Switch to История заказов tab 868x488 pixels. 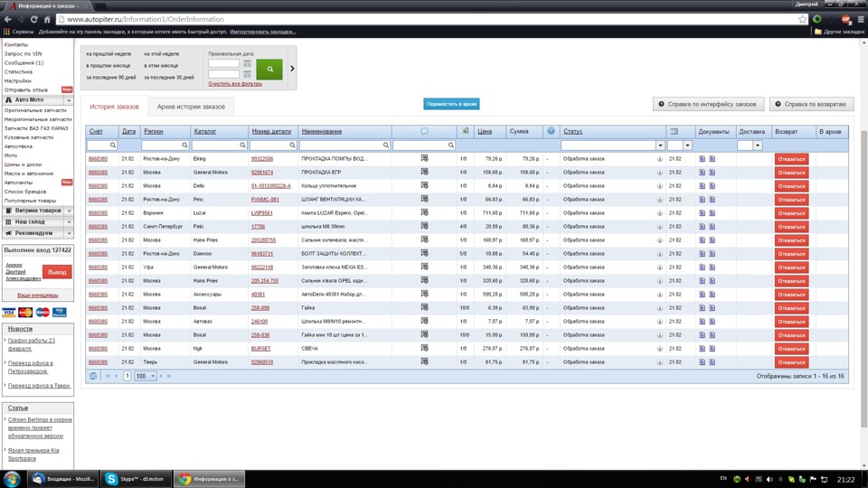click(115, 107)
